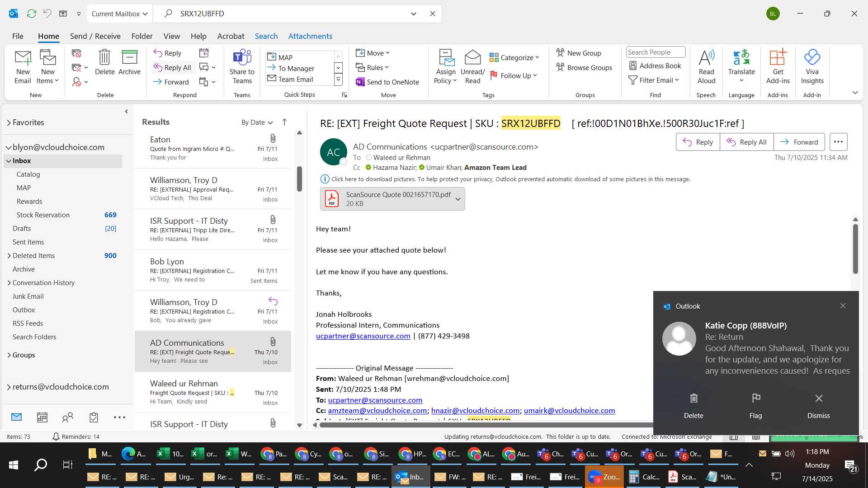The height and width of the screenshot is (488, 868).
Task: Open the Search ribbon tab
Action: pyautogui.click(x=266, y=36)
